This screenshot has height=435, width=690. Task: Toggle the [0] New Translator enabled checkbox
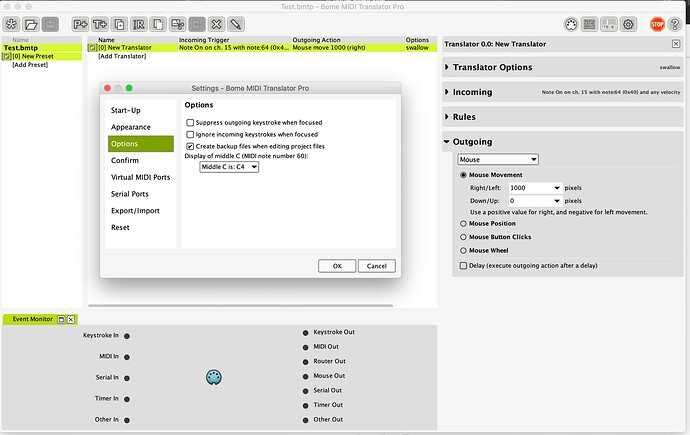point(92,48)
